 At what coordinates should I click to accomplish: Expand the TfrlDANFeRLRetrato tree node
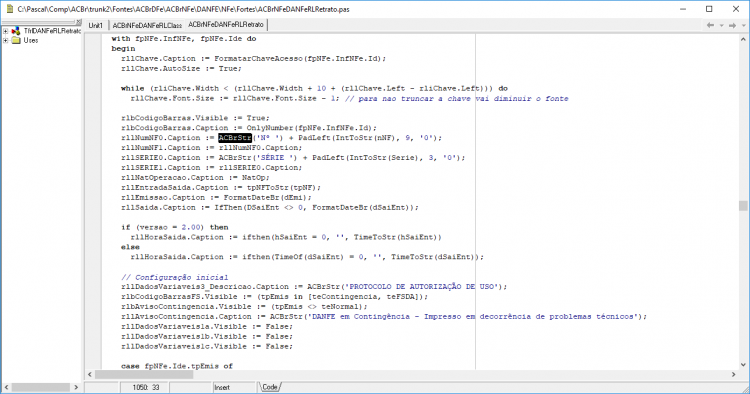tap(5, 31)
